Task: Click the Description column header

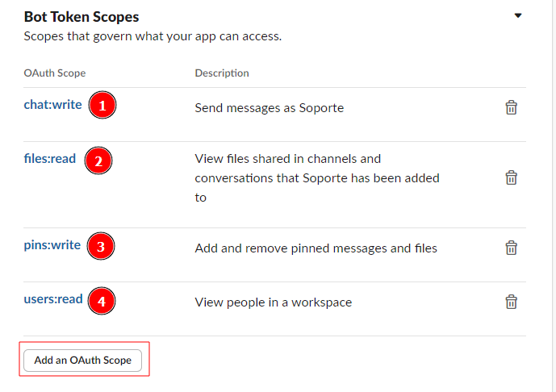Action: coord(222,73)
